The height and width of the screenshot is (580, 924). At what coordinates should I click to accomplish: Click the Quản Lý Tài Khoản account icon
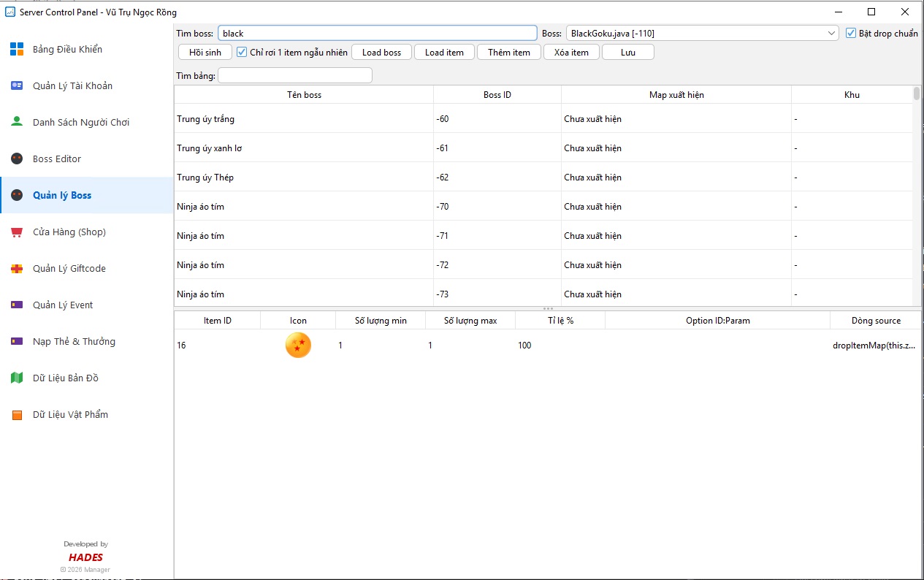(x=17, y=85)
